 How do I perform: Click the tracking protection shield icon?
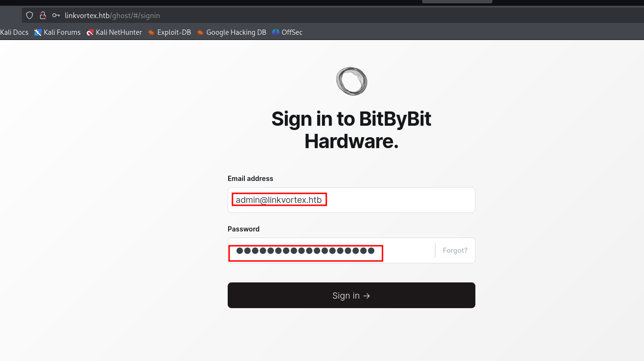(29, 15)
